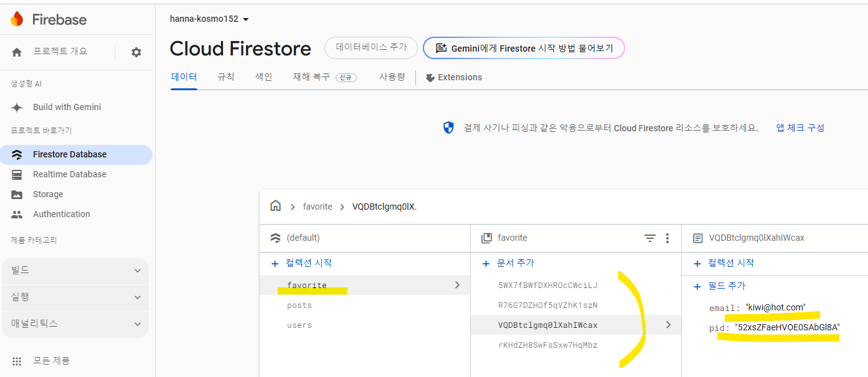868x377 pixels.
Task: Select document 5WX7fBWfDXHROcCWciLJ
Action: (x=576, y=286)
